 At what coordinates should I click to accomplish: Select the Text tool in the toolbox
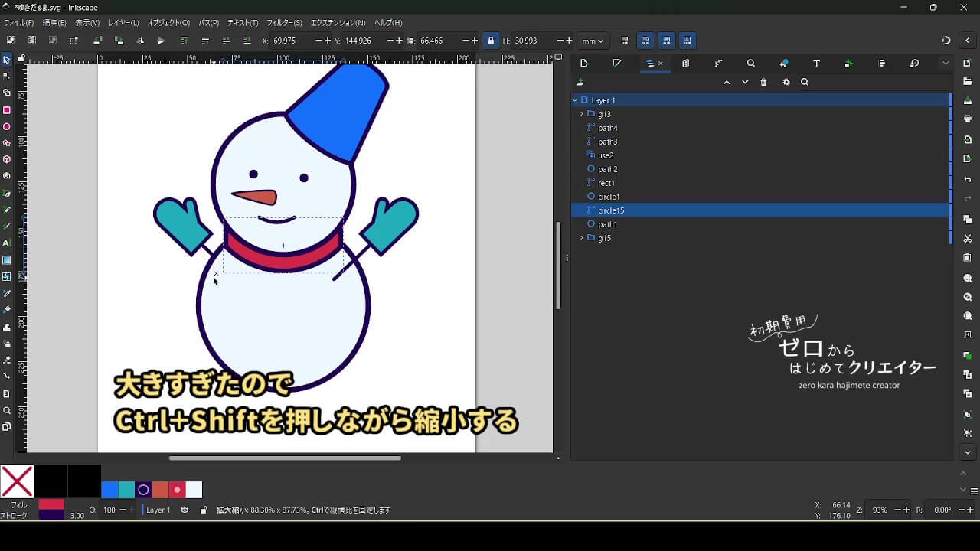coord(7,243)
